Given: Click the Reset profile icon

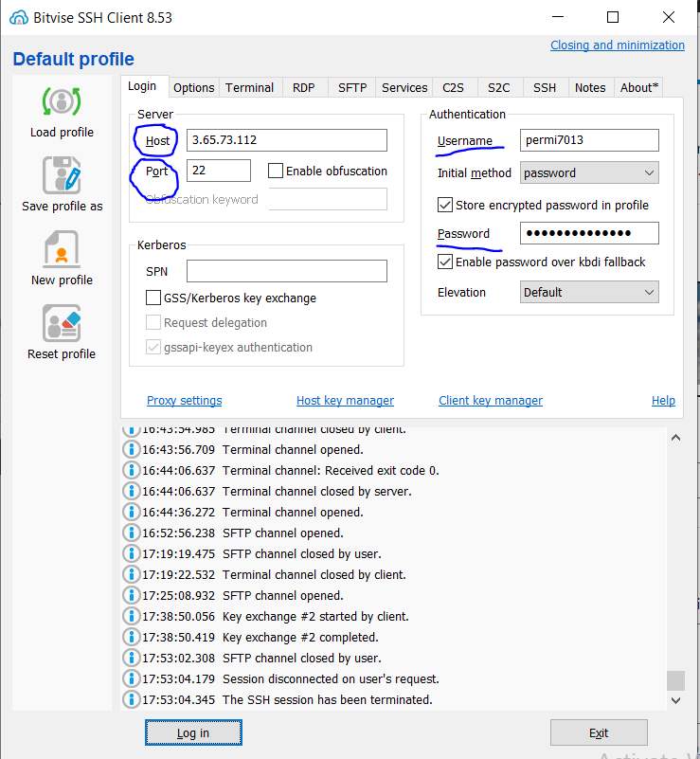Looking at the screenshot, I should click(x=62, y=323).
